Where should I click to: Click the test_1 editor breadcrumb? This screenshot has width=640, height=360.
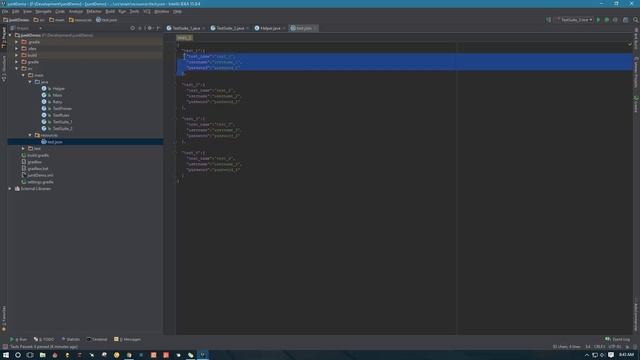(184, 38)
